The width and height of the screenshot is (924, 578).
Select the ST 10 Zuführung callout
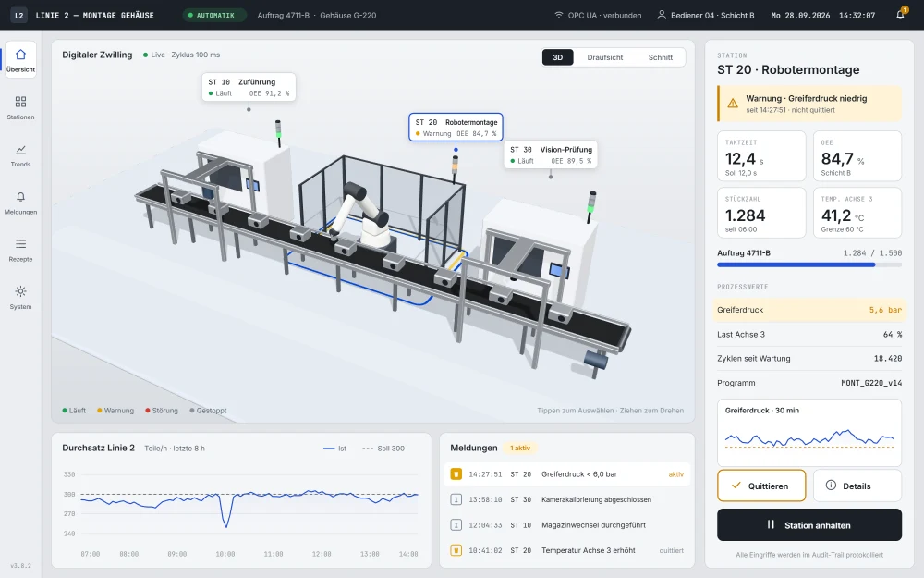pyautogui.click(x=249, y=87)
